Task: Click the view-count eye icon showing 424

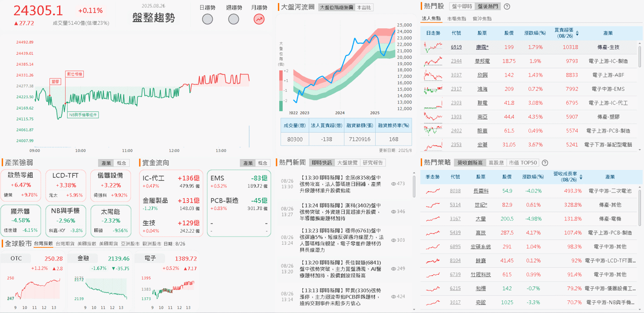Action: [x=393, y=296]
